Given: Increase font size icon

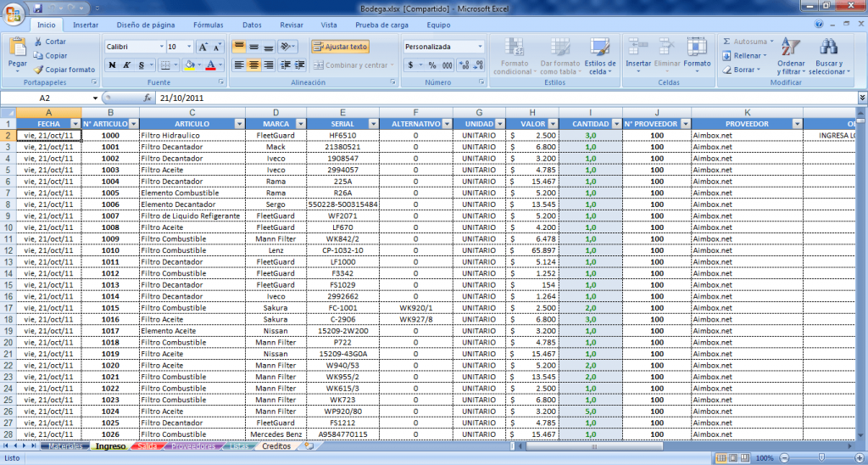Looking at the screenshot, I should pyautogui.click(x=203, y=48).
